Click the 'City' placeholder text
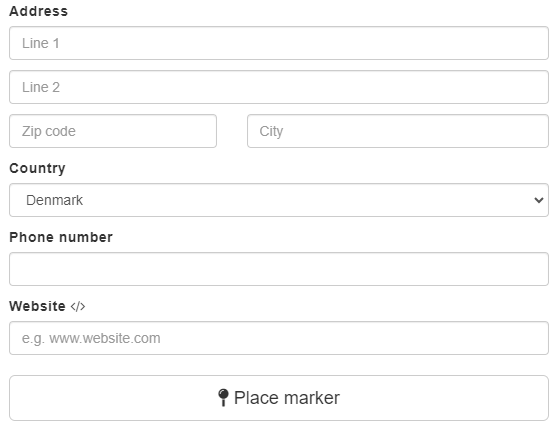 [271, 131]
